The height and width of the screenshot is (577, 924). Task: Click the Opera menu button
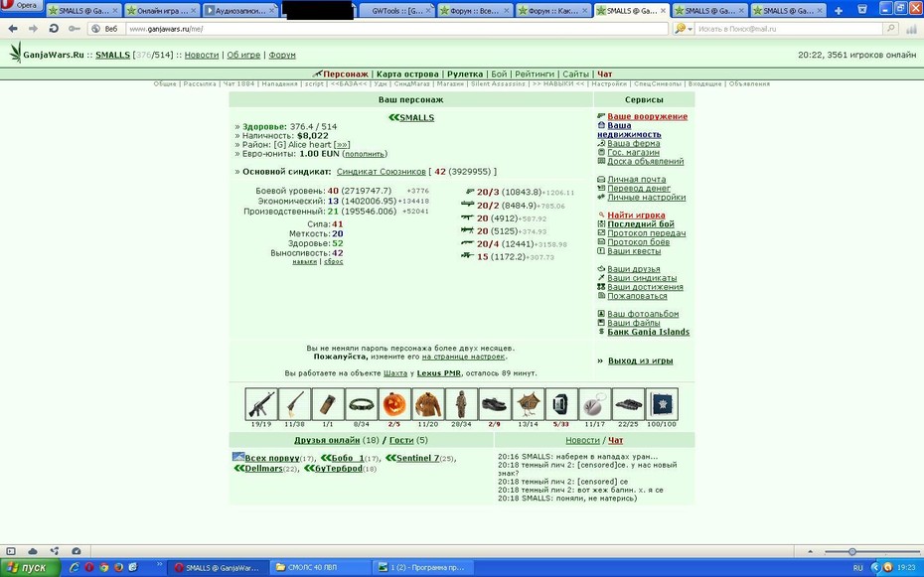point(21,5)
